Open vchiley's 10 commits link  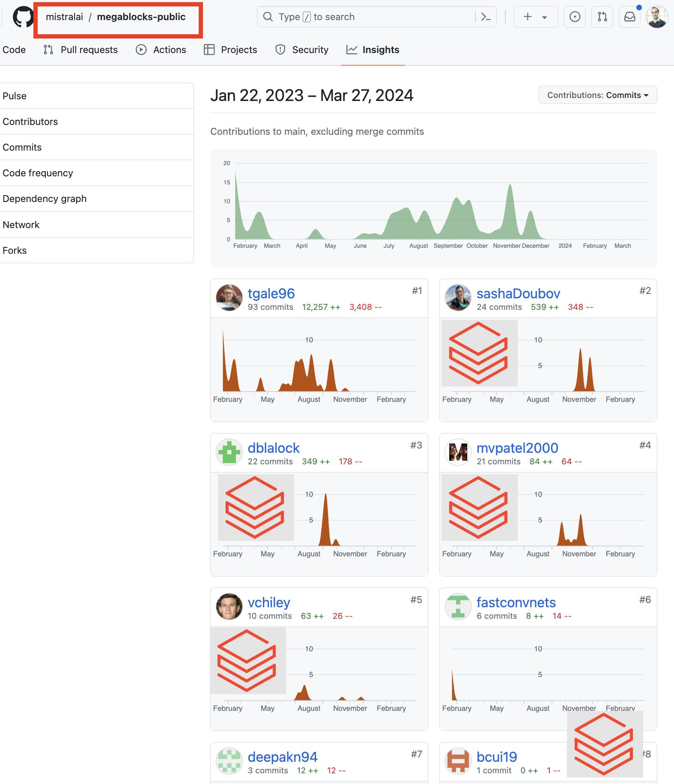pos(270,616)
